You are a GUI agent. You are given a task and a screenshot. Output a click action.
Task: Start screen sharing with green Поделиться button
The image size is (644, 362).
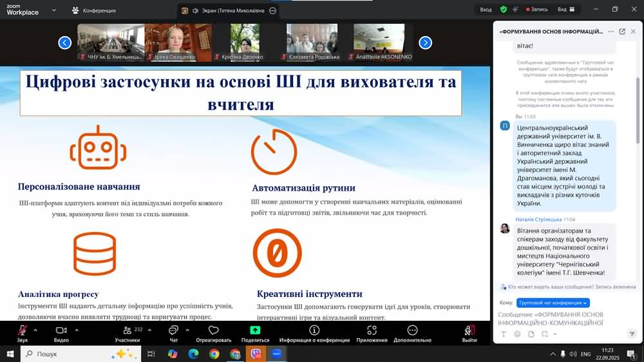point(255,331)
